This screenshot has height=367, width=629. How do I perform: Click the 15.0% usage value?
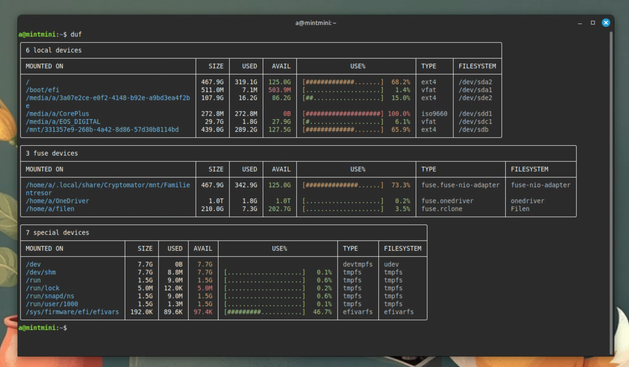(401, 98)
